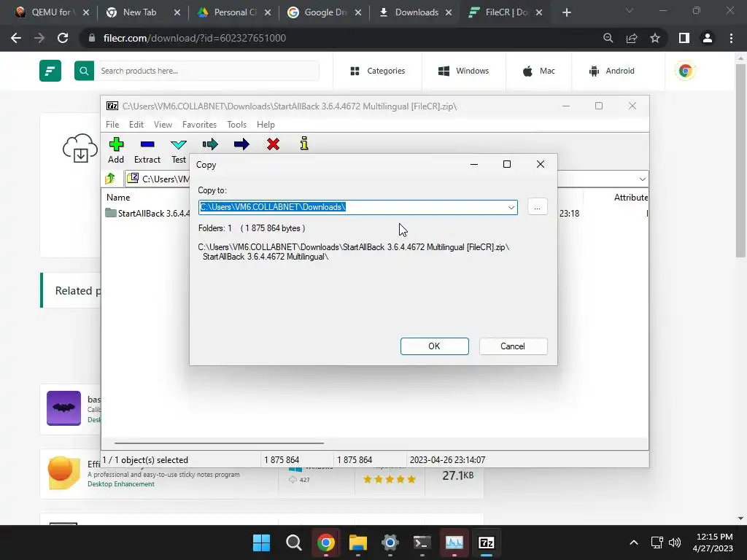The width and height of the screenshot is (747, 560).
Task: Expand the 7-Zip address bar dropdown
Action: (x=642, y=179)
